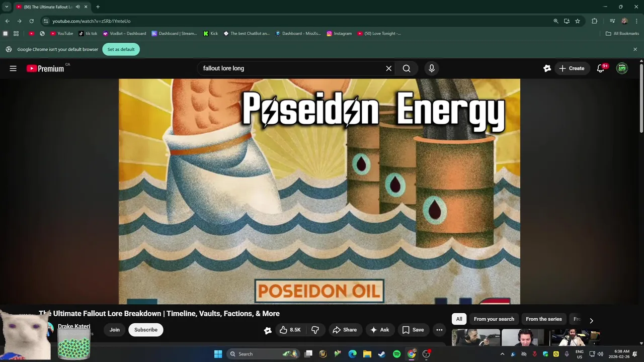Dislike the video with thumbs down
Viewport: 644px width, 362px height.
pyautogui.click(x=315, y=330)
